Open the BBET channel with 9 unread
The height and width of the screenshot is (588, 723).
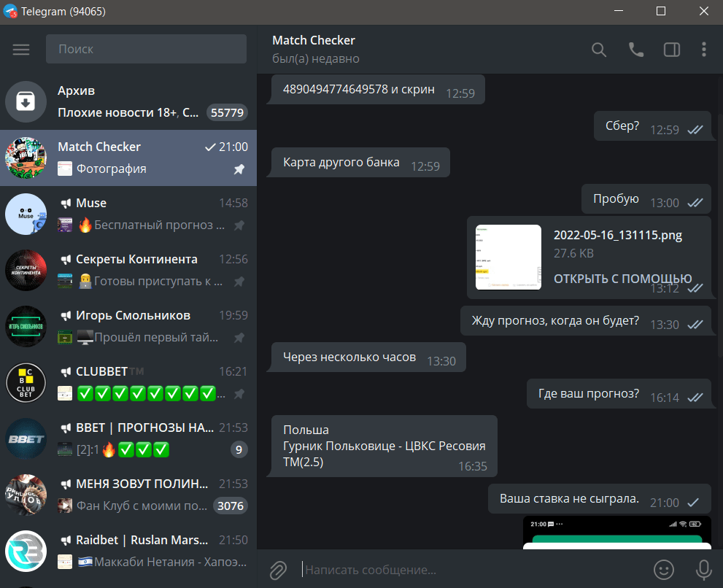(x=128, y=439)
